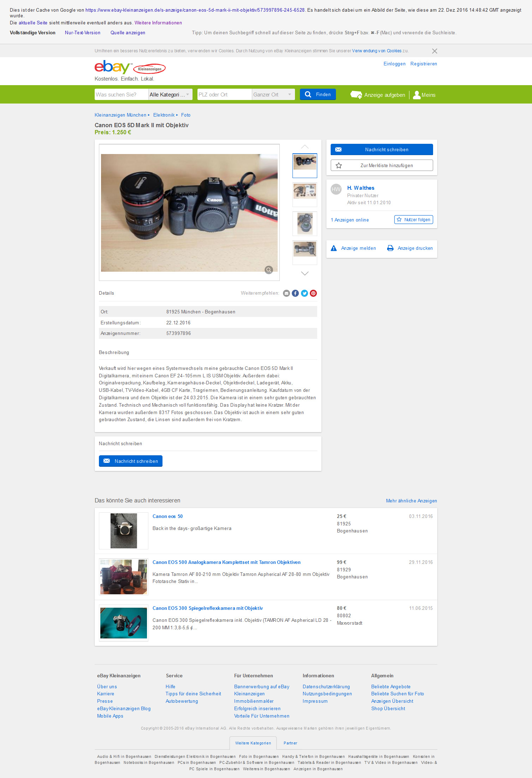
Task: Open Canon EOS 500 Analogkamera listing
Action: click(x=226, y=562)
